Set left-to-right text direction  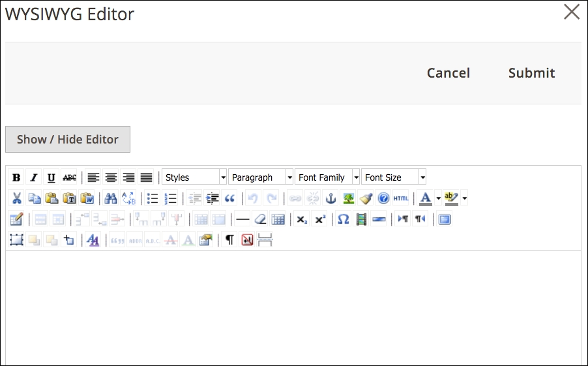pos(403,219)
